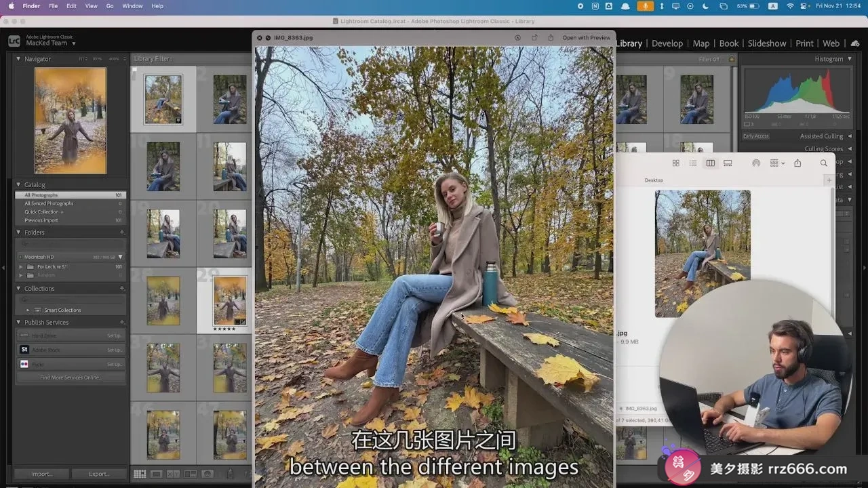Select the five-star rated grid thumbnail
This screenshot has height=488, width=868.
click(x=230, y=301)
